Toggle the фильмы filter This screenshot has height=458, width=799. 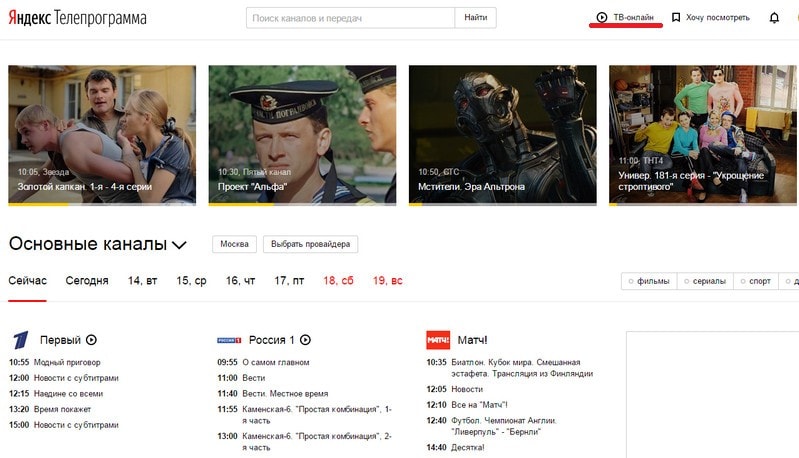tap(649, 281)
